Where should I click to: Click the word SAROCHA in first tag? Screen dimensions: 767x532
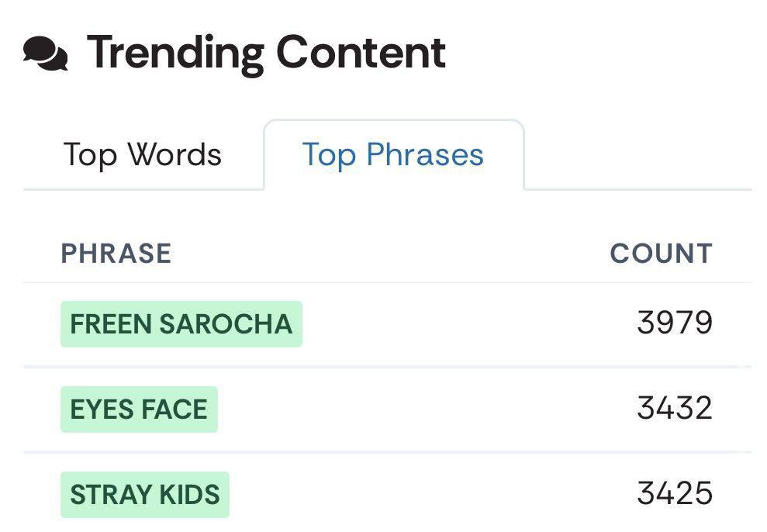226,324
